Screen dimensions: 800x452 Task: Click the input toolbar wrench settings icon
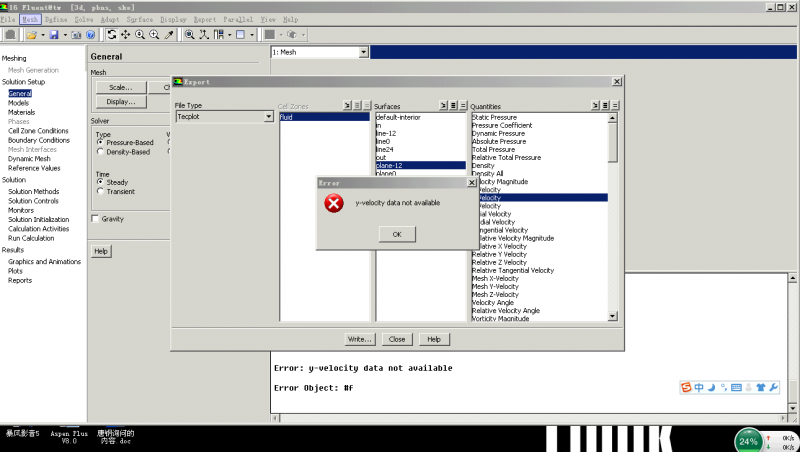(x=773, y=388)
